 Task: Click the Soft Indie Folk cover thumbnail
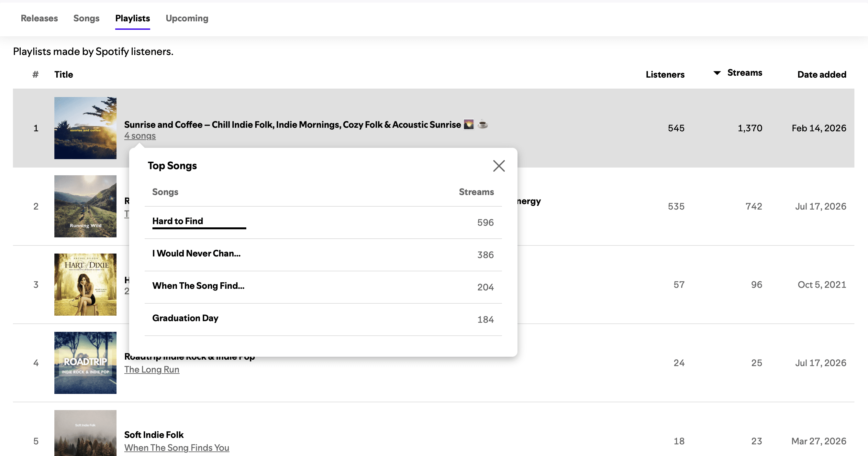click(85, 433)
